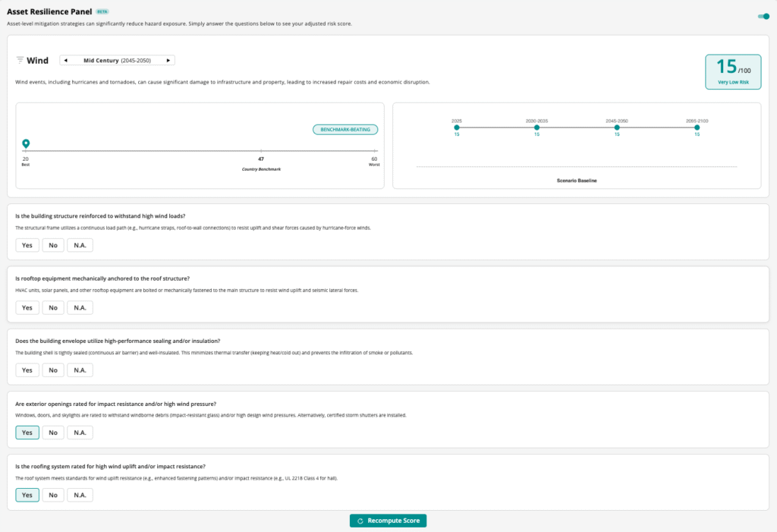Viewport: 777px width, 532px height.
Task: Click the 15/100 Very Low Risk score card
Action: point(732,72)
